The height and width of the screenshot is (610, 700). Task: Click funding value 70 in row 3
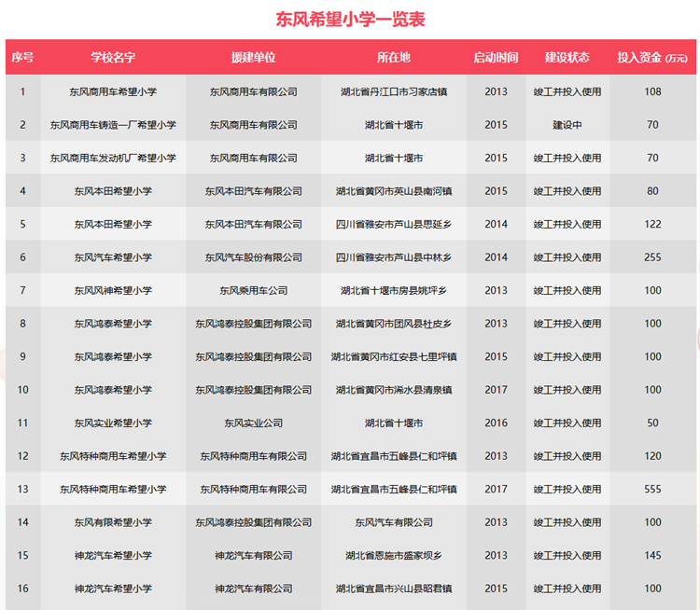click(652, 158)
